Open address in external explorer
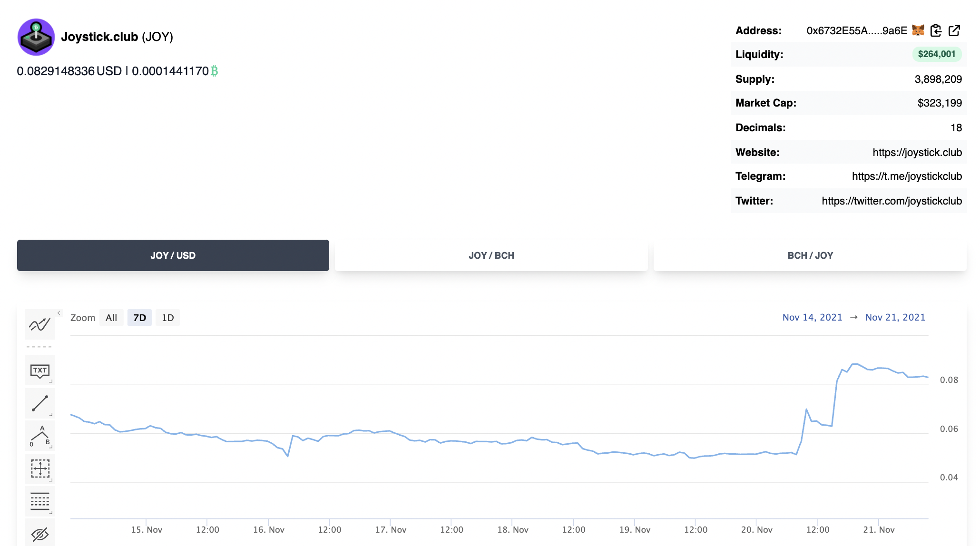Image resolution: width=980 pixels, height=546 pixels. (x=954, y=30)
